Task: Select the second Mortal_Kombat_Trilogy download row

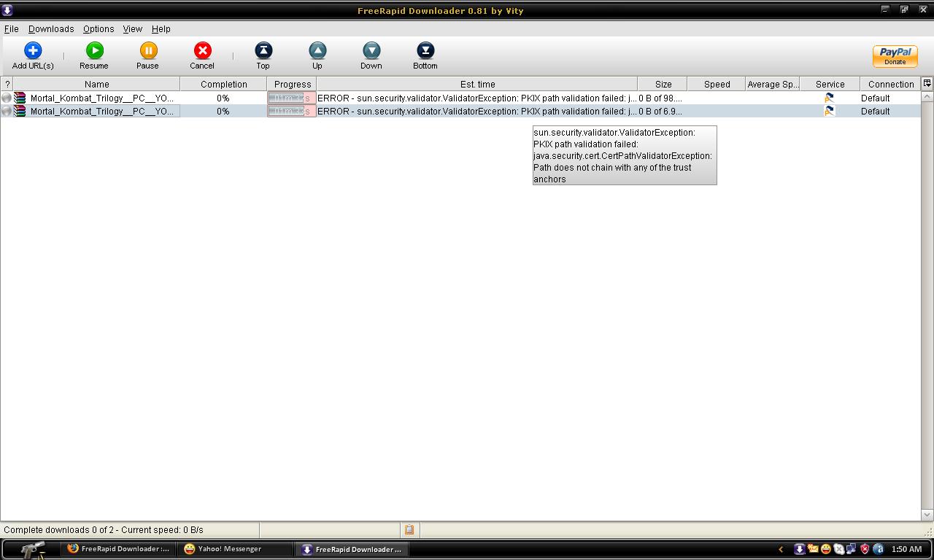Action: coord(102,112)
